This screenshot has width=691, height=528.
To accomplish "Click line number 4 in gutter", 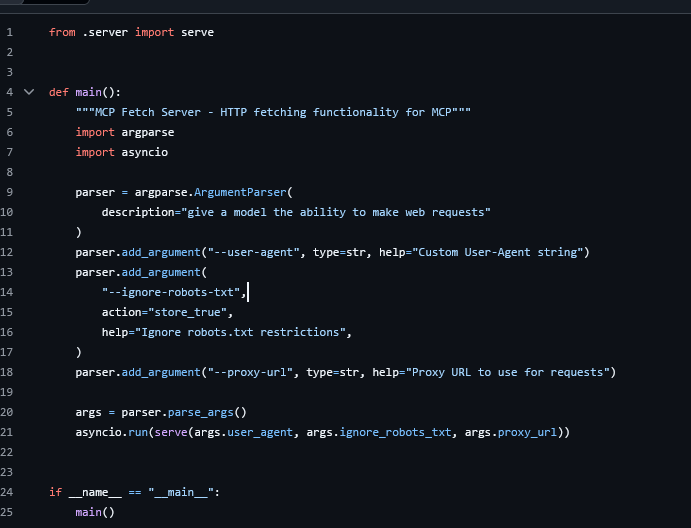I will click(x=10, y=92).
